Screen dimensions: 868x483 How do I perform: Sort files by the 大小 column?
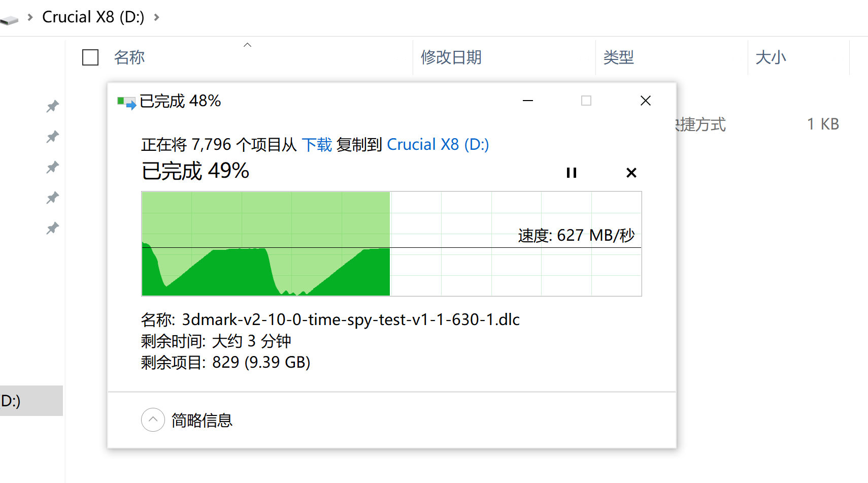tap(770, 57)
